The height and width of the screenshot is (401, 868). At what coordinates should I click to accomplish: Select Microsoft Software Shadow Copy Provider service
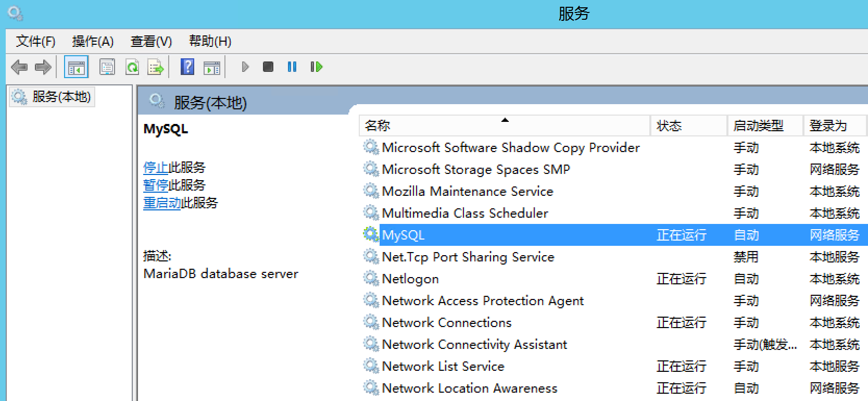511,147
